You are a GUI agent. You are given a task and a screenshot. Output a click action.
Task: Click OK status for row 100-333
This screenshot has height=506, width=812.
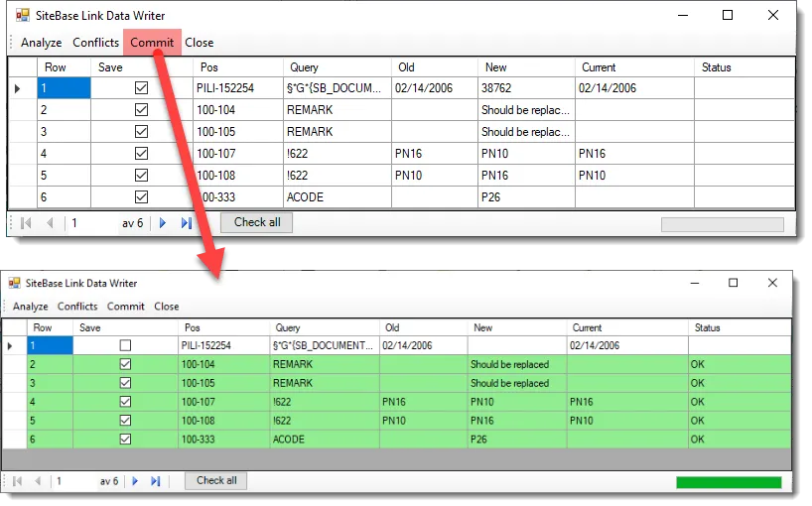(x=740, y=440)
